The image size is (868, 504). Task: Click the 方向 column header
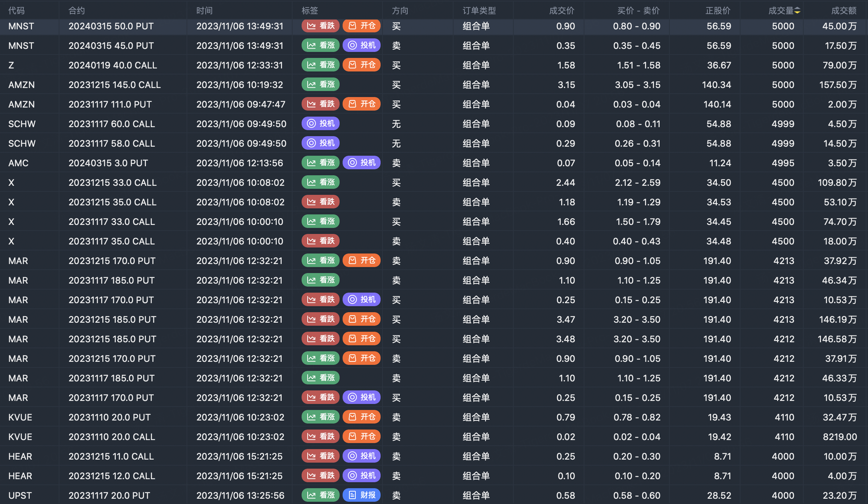[400, 11]
